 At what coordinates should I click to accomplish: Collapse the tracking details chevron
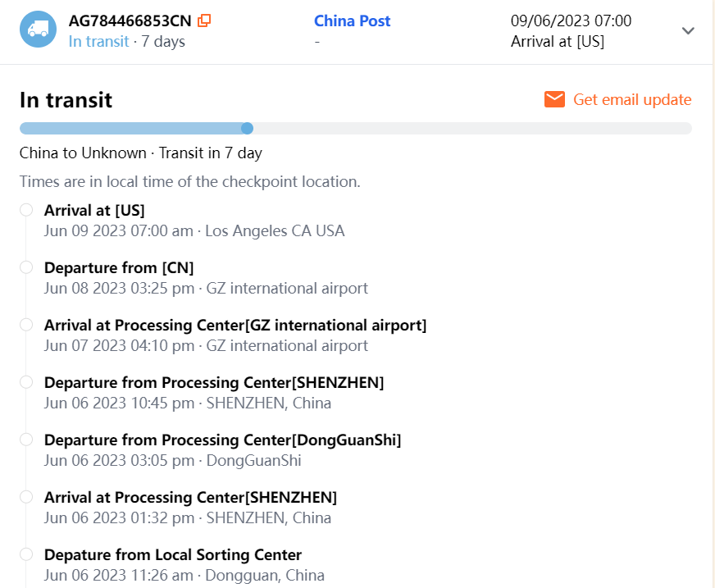[688, 31]
